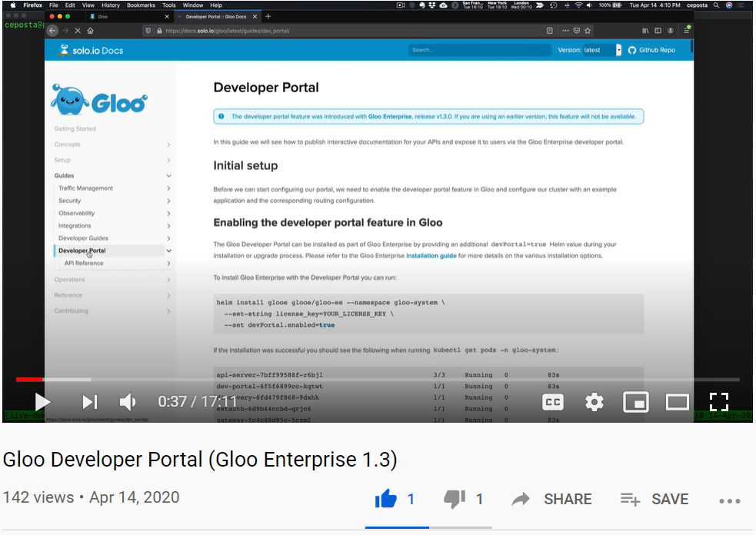Switch to miniplayer mode
Screen dimensions: 756x535
pyautogui.click(x=635, y=401)
